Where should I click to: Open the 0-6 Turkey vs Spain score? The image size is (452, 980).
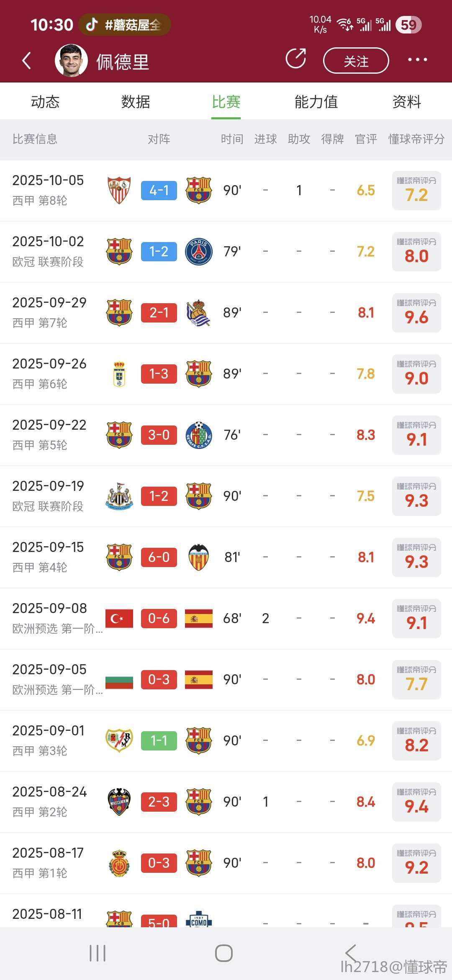(159, 619)
